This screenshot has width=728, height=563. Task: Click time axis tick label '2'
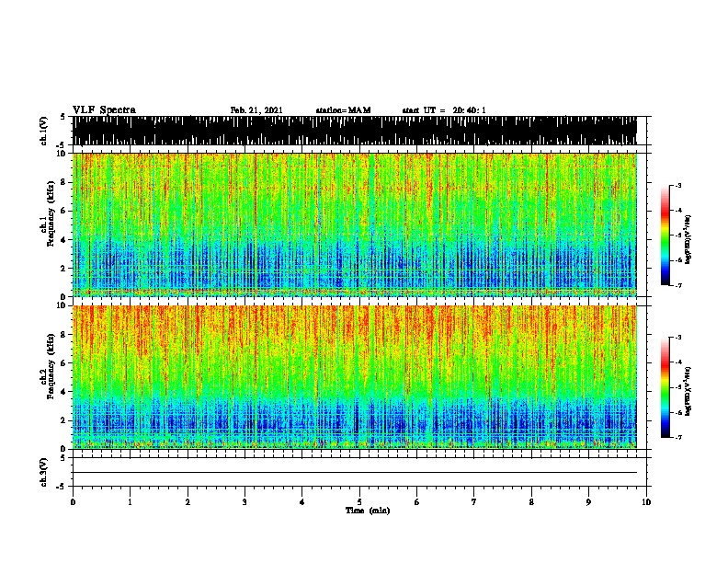188,502
